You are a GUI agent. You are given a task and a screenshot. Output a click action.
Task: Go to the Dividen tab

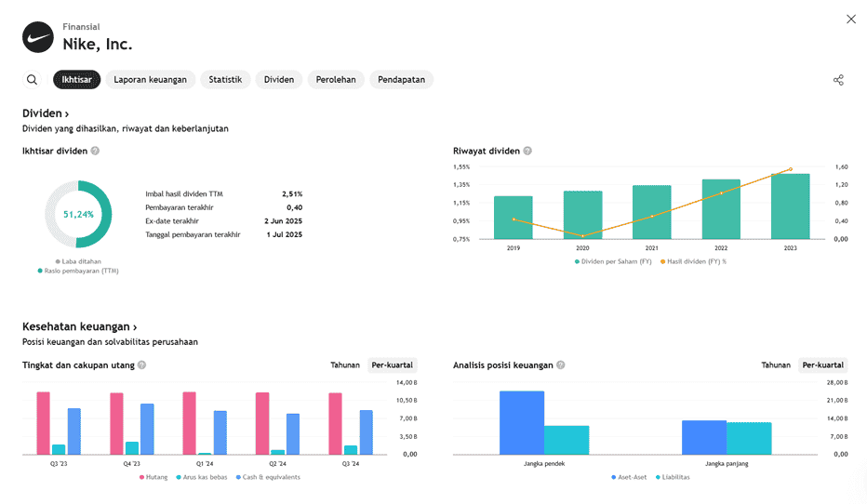point(279,80)
